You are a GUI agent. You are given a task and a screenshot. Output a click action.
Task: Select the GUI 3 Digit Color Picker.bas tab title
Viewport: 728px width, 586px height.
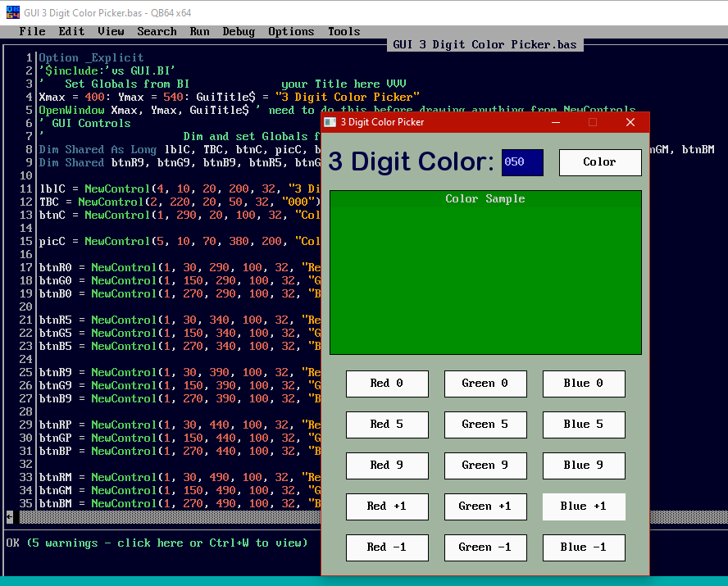[485, 44]
